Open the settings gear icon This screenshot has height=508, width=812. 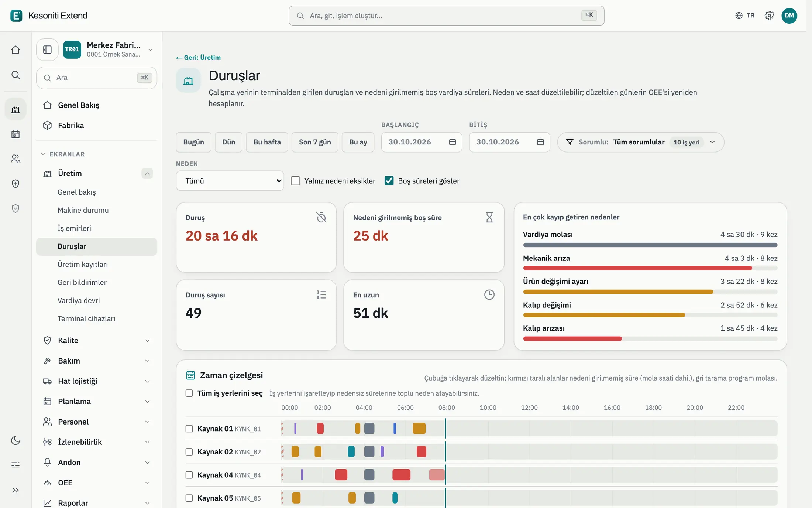point(769,16)
